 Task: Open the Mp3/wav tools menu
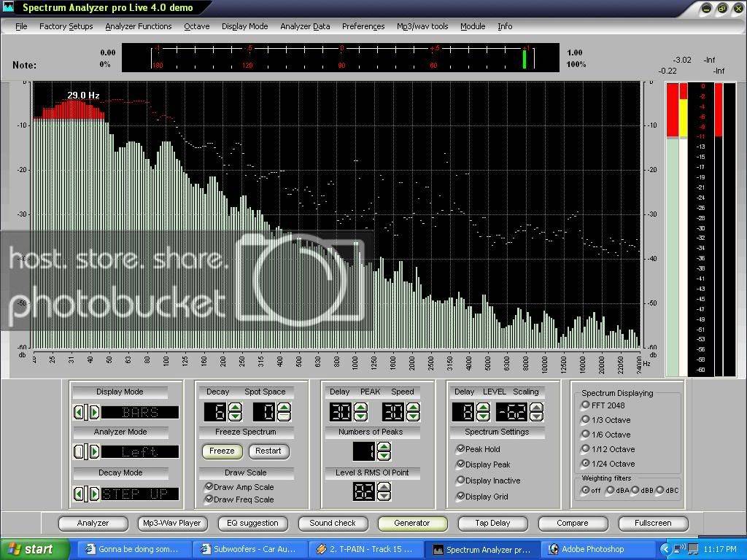pos(422,26)
